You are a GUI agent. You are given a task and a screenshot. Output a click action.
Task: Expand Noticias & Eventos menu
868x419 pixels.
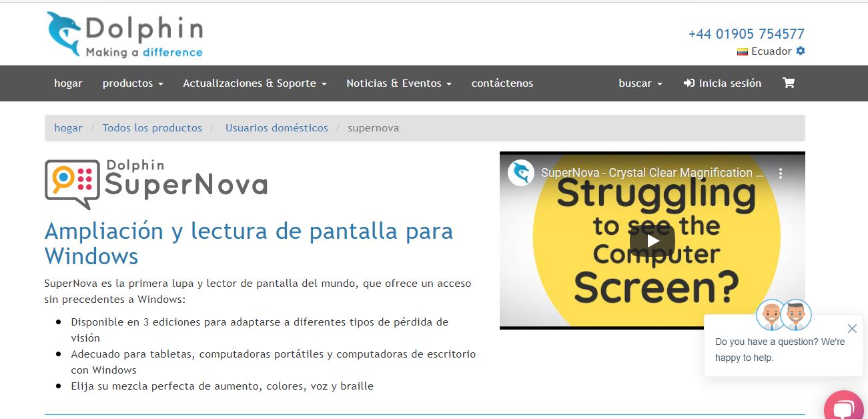[399, 83]
